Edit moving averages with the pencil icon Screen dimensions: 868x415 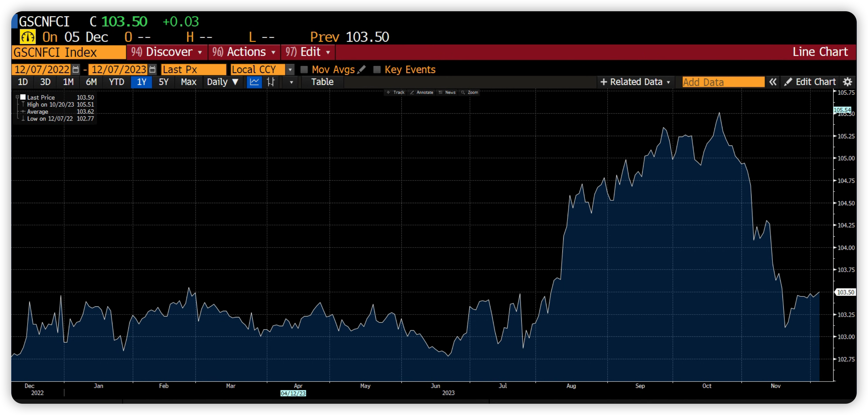coord(362,69)
